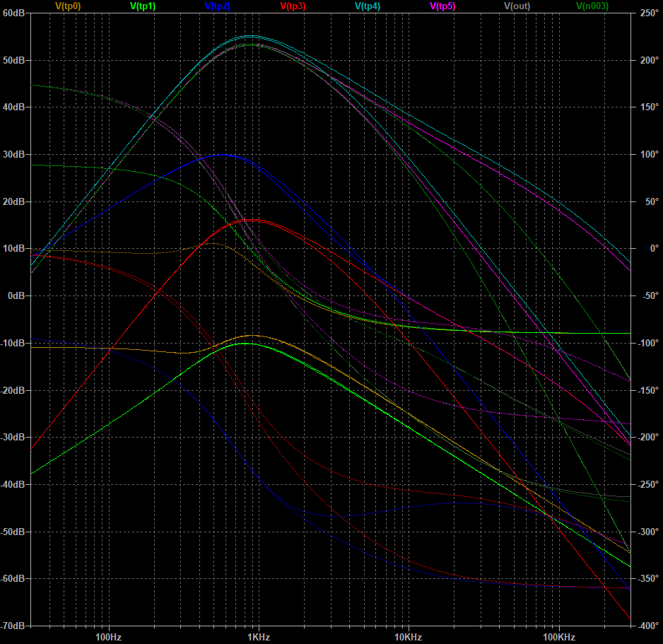The image size is (663, 644).
Task: Select the 30dB magnitude axis label
Action: click(14, 154)
